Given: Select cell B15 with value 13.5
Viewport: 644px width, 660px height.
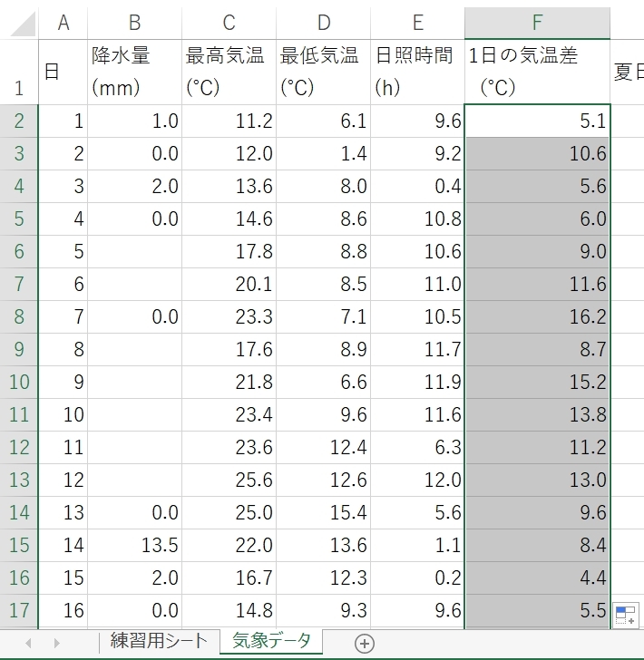Looking at the screenshot, I should (x=134, y=546).
